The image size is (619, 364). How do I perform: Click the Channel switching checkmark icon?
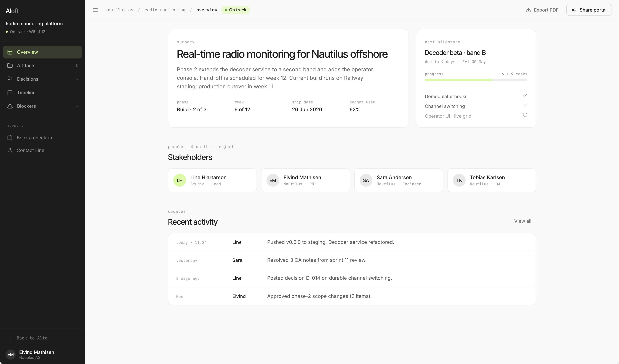(525, 105)
